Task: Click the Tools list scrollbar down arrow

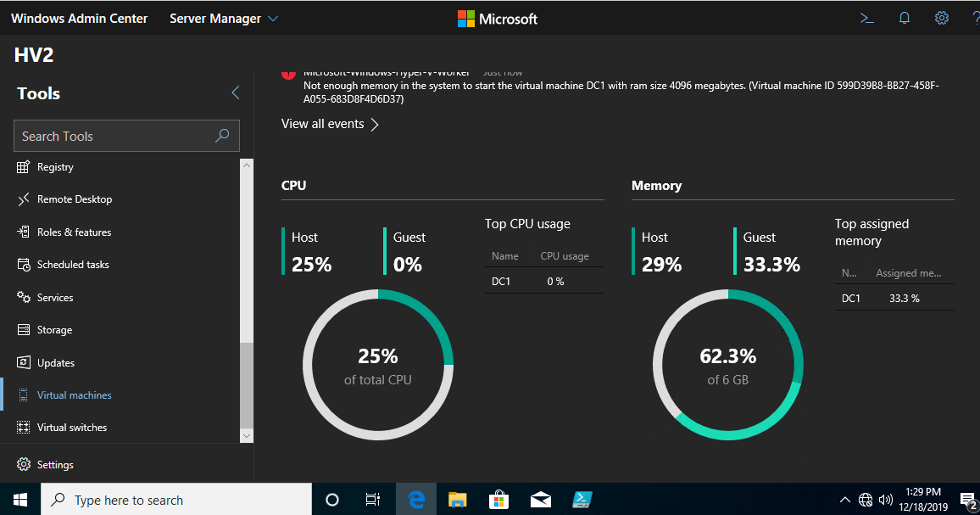Action: click(247, 435)
